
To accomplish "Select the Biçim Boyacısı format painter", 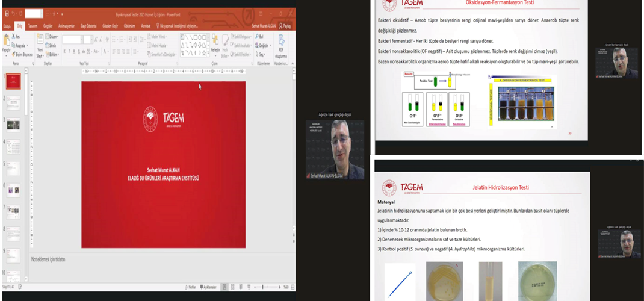I will (x=23, y=54).
